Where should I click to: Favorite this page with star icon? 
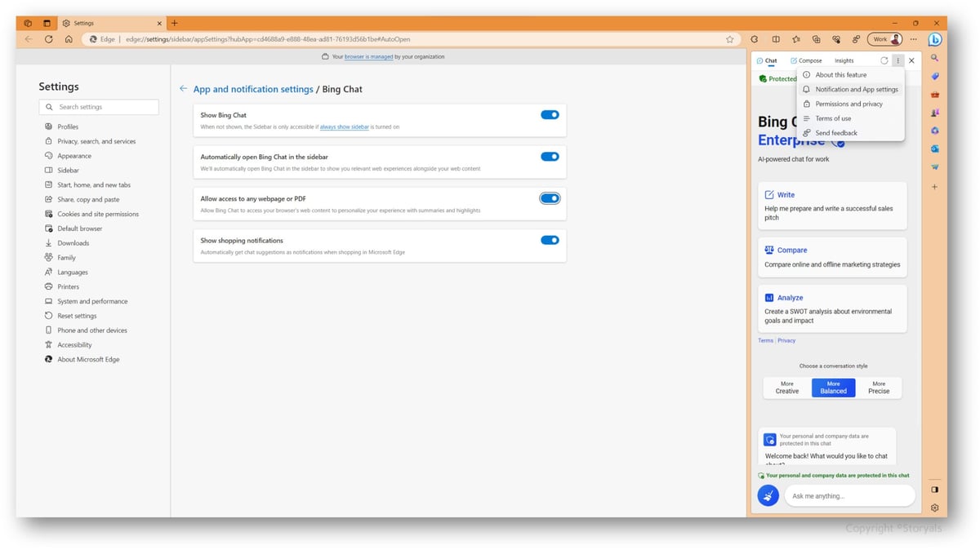click(x=729, y=38)
